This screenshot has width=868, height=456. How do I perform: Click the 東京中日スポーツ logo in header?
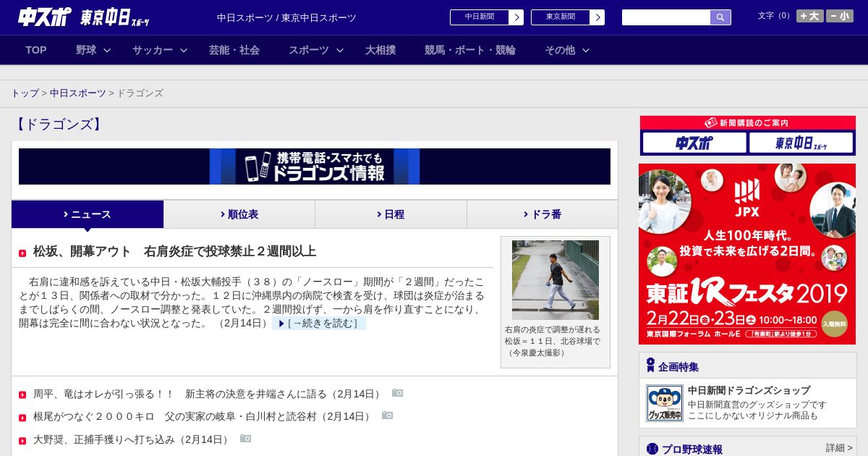click(x=115, y=17)
